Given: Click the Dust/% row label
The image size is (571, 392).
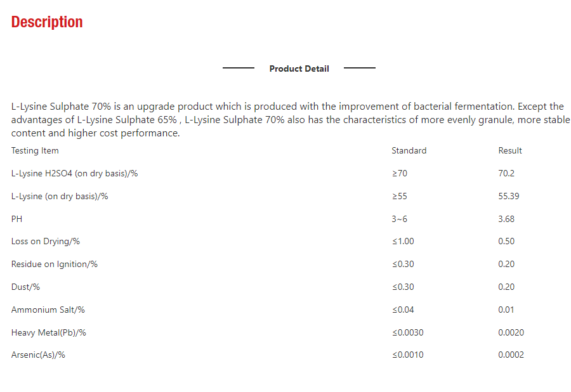Looking at the screenshot, I should pos(25,287).
